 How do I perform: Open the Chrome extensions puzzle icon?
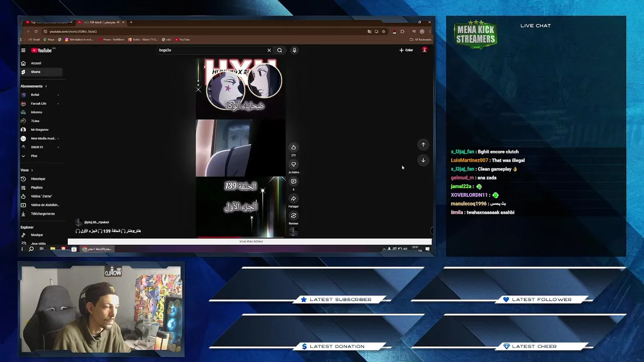403,31
